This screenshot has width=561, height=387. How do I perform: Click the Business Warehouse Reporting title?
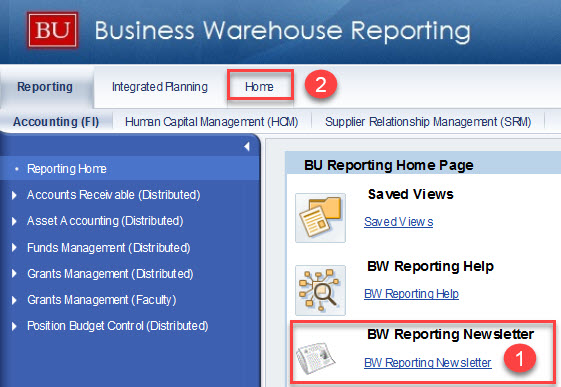tap(283, 31)
